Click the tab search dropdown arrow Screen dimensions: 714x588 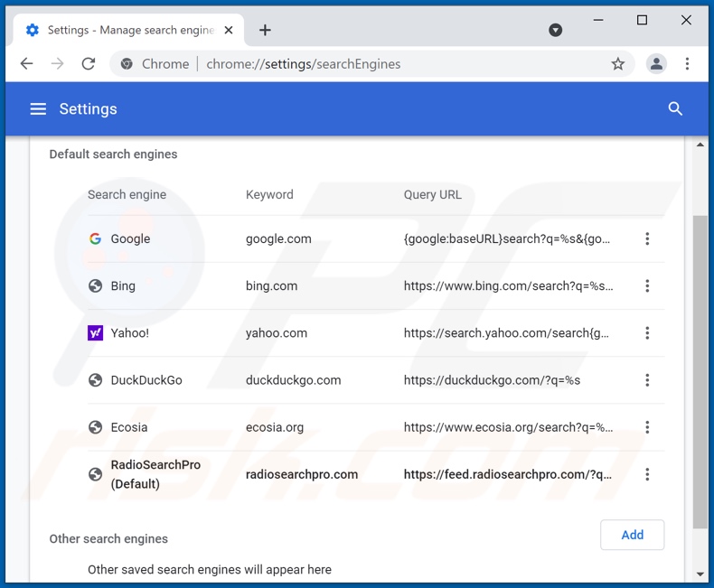[x=555, y=30]
